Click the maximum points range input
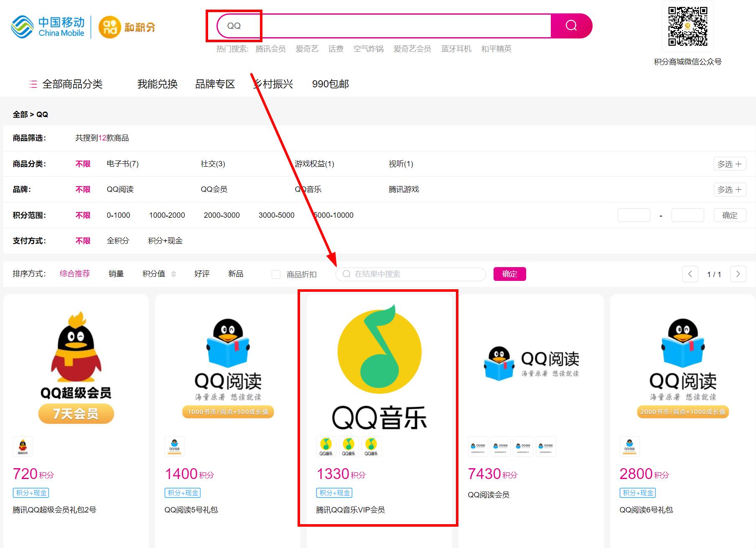The width and height of the screenshot is (756, 548). coord(688,215)
